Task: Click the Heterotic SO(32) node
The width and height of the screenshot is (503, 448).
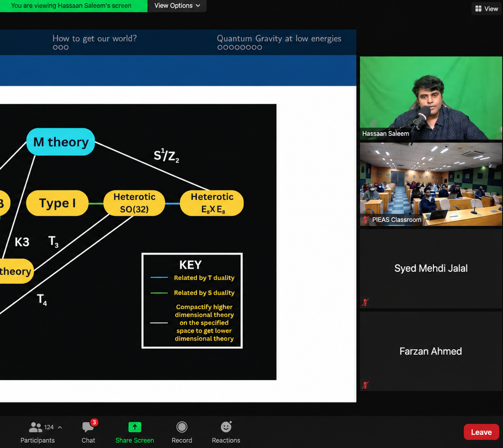Action: (x=135, y=203)
